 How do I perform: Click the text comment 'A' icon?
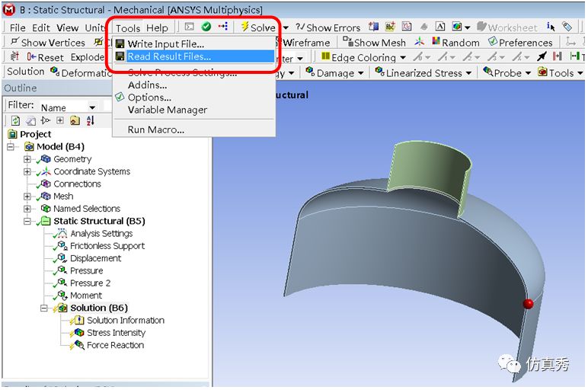click(x=440, y=26)
